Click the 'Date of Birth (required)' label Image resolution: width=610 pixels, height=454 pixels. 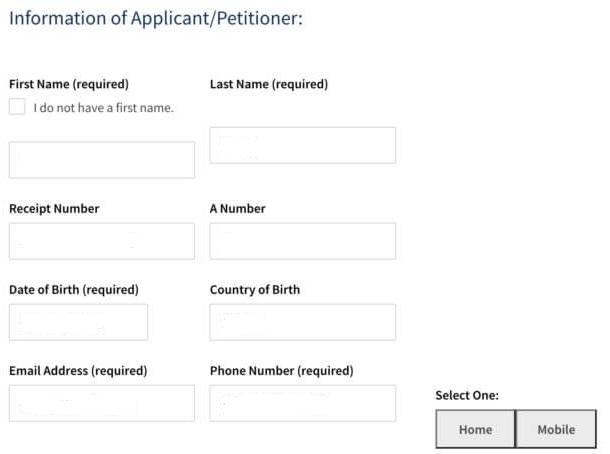click(74, 290)
